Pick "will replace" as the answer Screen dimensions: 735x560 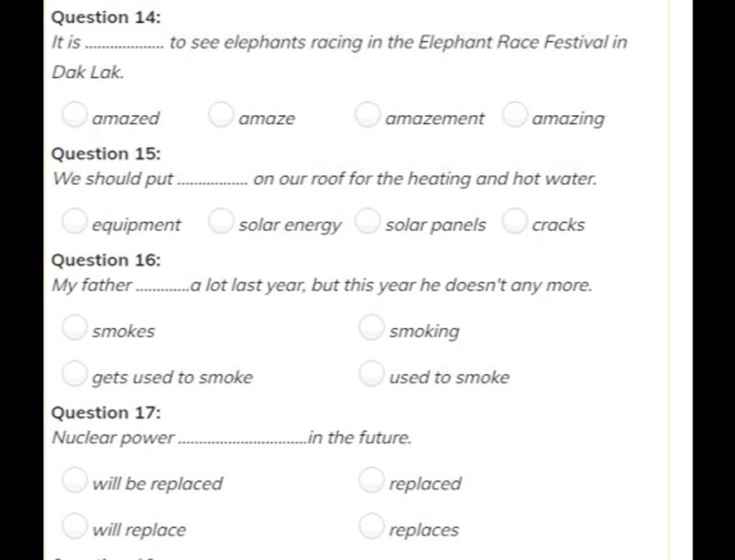[75, 526]
